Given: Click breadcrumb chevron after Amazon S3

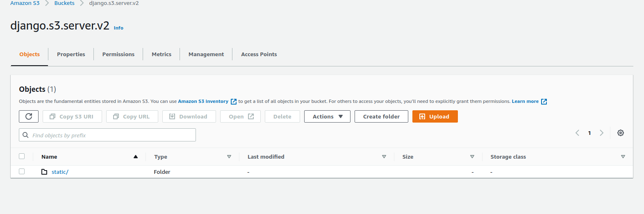Looking at the screenshot, I should tap(47, 3).
